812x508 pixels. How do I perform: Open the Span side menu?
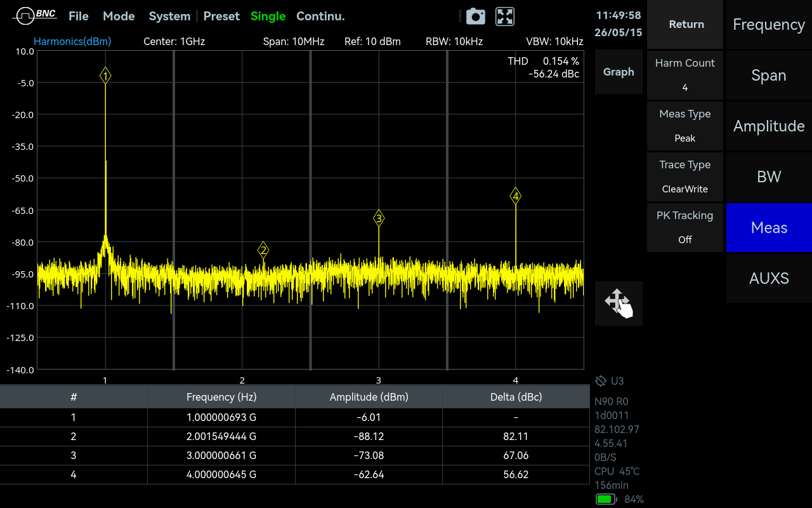(769, 75)
